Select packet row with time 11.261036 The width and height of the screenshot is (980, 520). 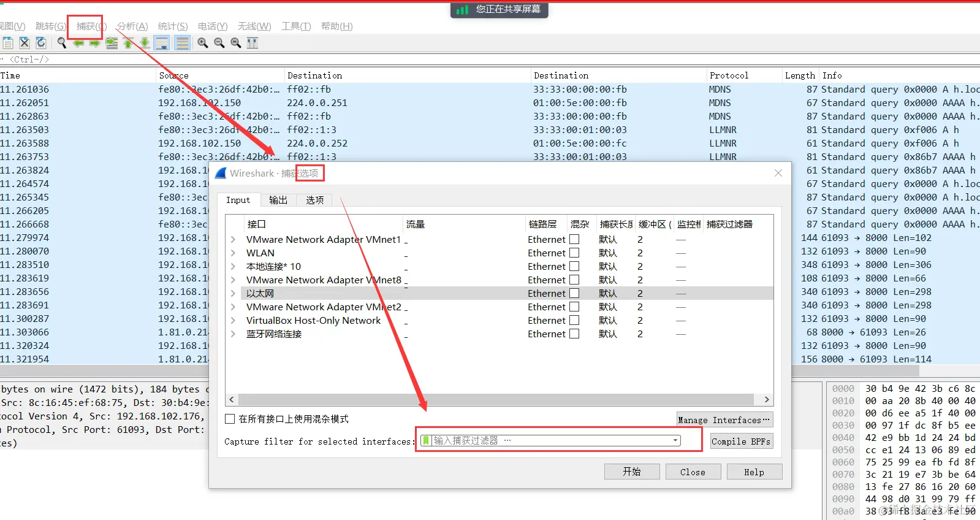(x=490, y=90)
